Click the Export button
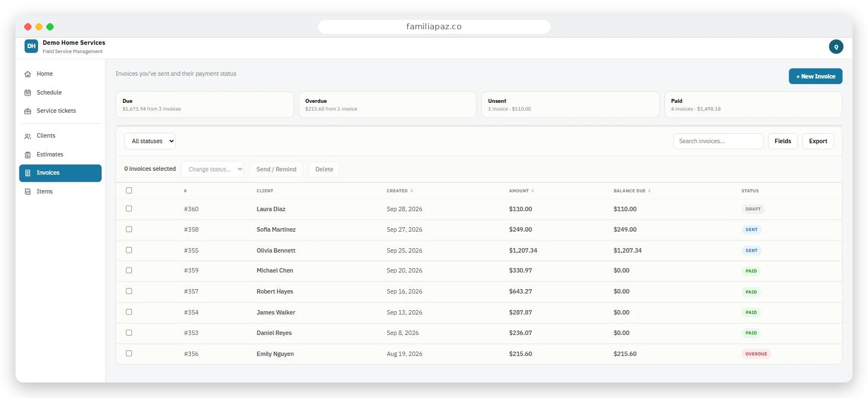The width and height of the screenshot is (868, 398). tap(818, 141)
